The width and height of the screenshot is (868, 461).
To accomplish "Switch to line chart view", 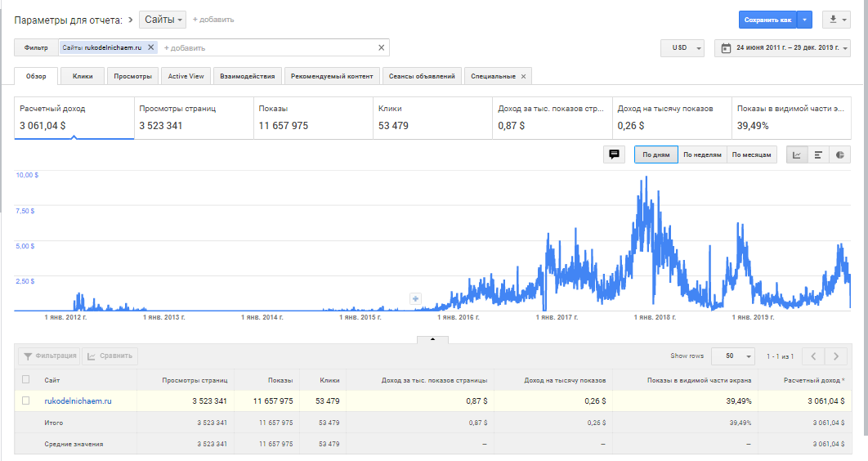I will click(797, 154).
